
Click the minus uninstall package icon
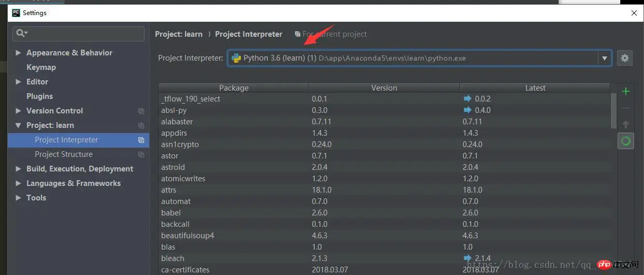tap(626, 108)
